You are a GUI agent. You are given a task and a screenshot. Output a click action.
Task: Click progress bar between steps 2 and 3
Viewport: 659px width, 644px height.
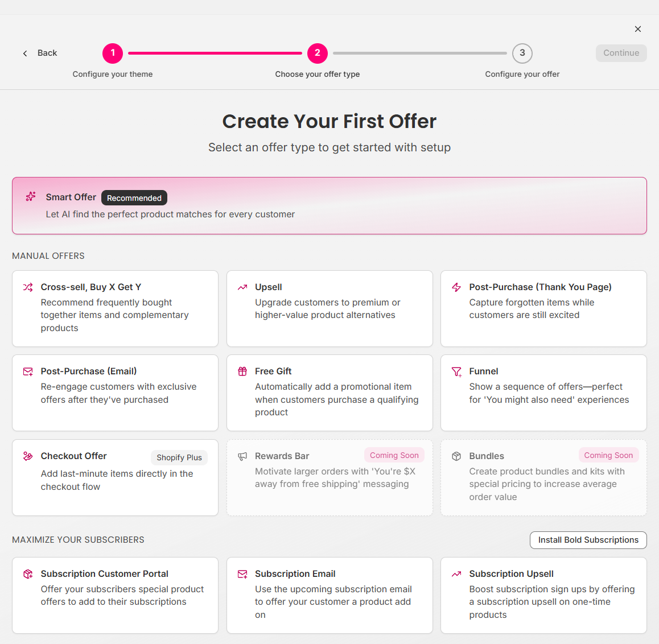click(x=420, y=53)
